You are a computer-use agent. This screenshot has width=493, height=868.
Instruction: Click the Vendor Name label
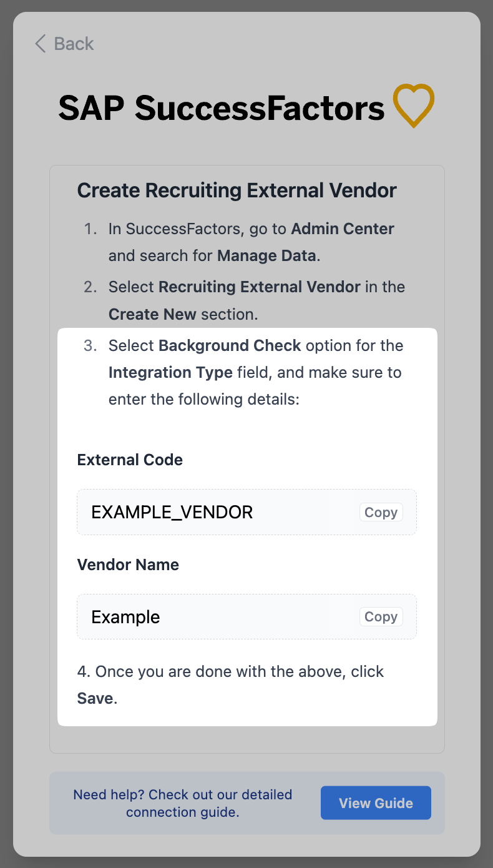tap(128, 565)
